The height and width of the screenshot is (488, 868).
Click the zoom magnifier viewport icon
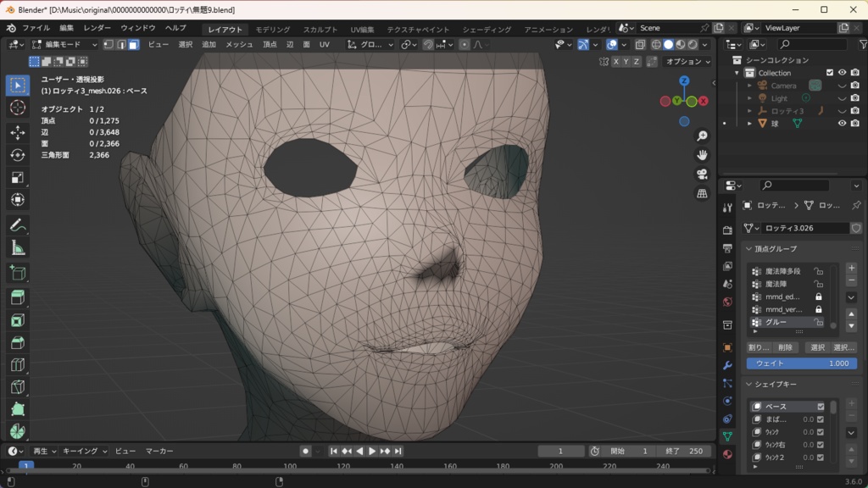(702, 136)
